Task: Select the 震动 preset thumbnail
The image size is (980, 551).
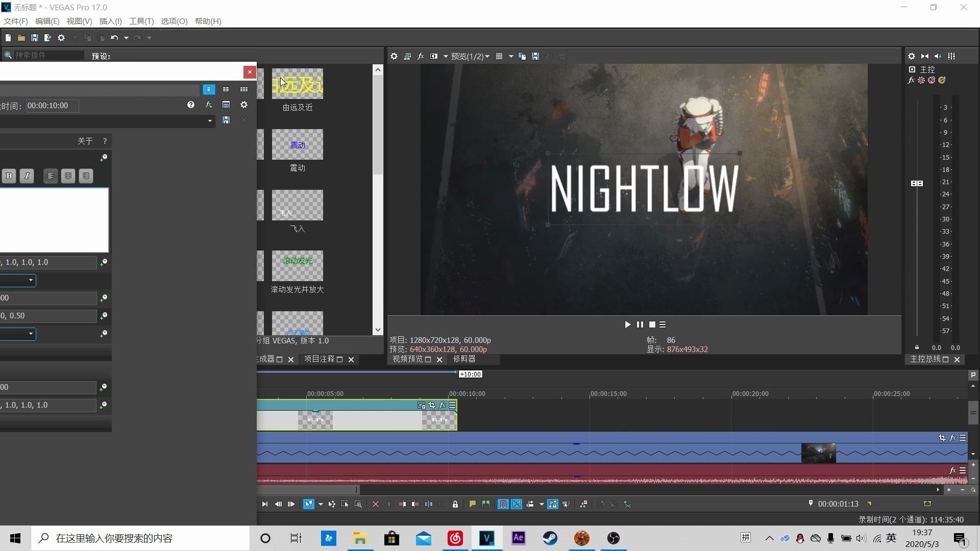Action: [297, 144]
